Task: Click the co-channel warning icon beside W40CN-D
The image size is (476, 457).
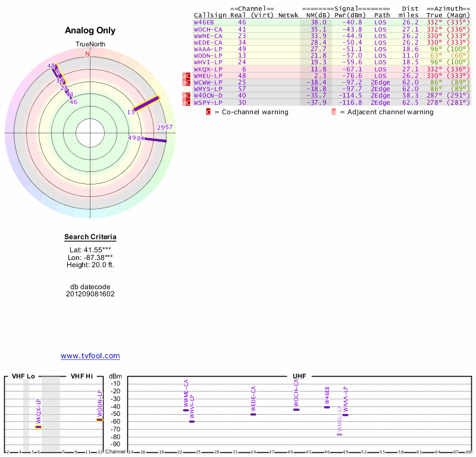Action: (x=189, y=96)
